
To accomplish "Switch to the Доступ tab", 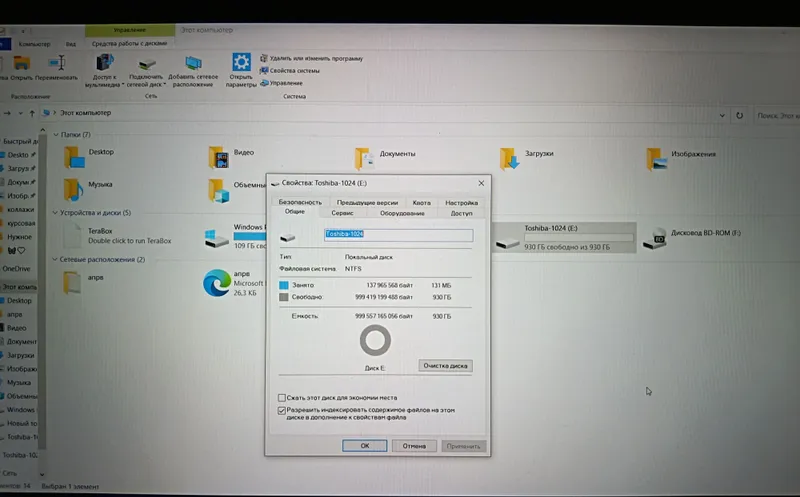I will pyautogui.click(x=462, y=213).
